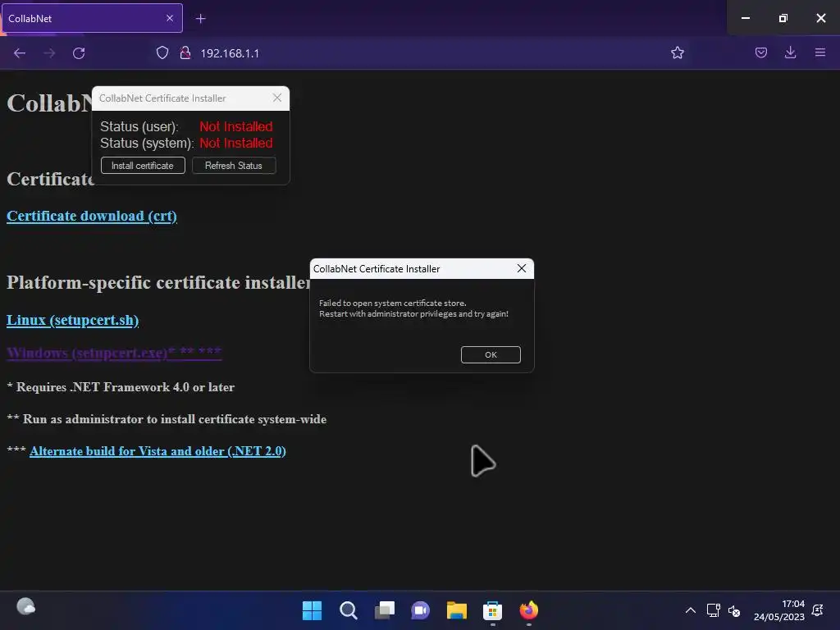840x630 pixels.
Task: Close the CollabNet tab
Action: (x=170, y=18)
